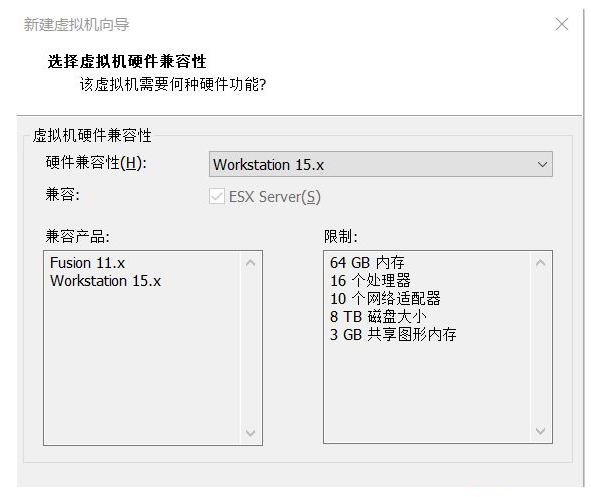The height and width of the screenshot is (497, 591).
Task: Select the 8 TB 磁盘大小 limit entry
Action: pyautogui.click(x=378, y=317)
